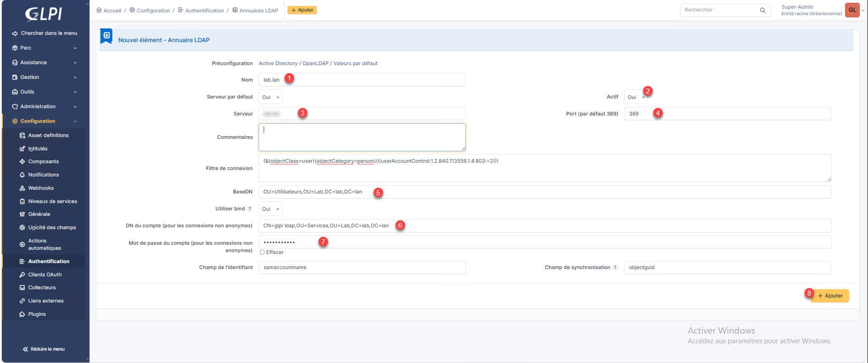The image size is (868, 363).
Task: Collapse menu with Réduire le menu
Action: click(x=44, y=349)
